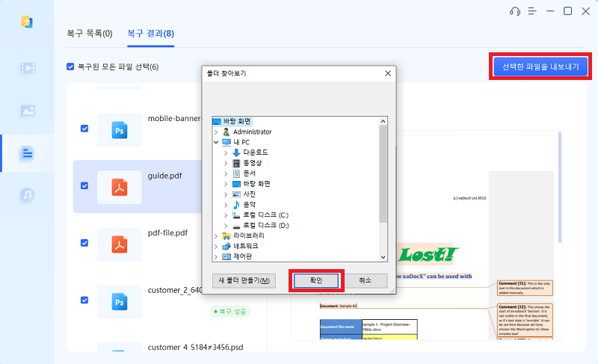Select the 문서 folder icon
598x364 pixels.
coord(236,173)
